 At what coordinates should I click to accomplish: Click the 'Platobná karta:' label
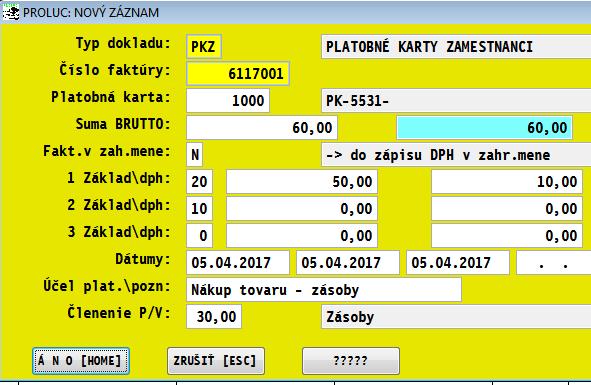111,97
